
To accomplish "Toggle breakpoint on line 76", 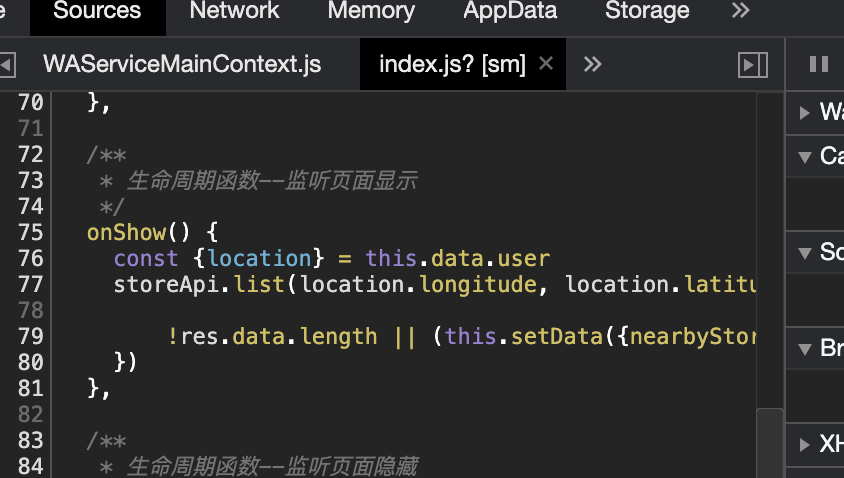I will tap(30, 258).
